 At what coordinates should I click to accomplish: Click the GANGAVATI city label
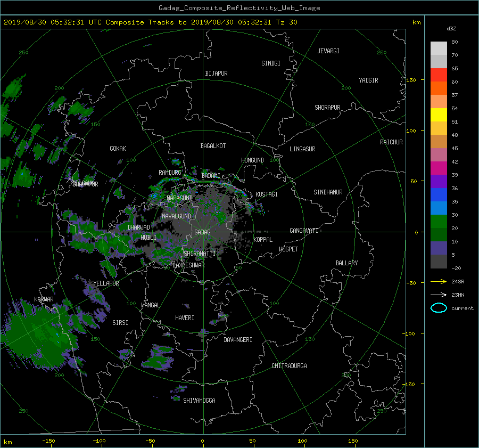pos(304,231)
